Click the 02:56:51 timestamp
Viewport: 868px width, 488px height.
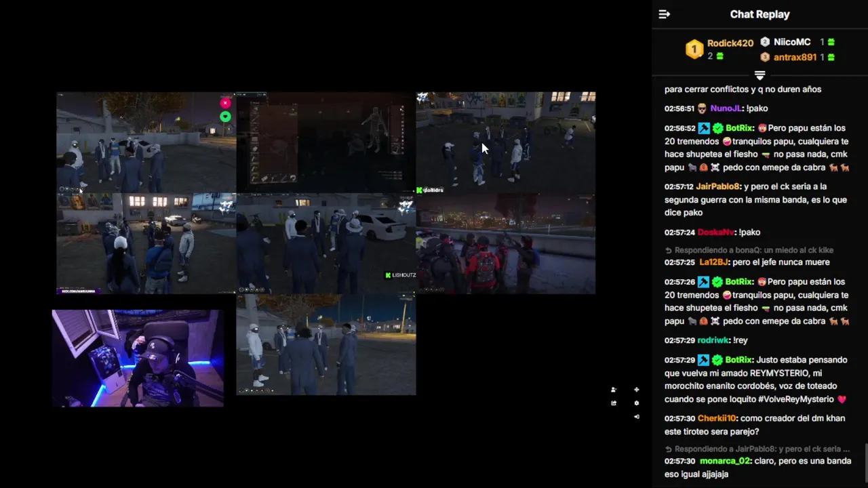coord(679,108)
